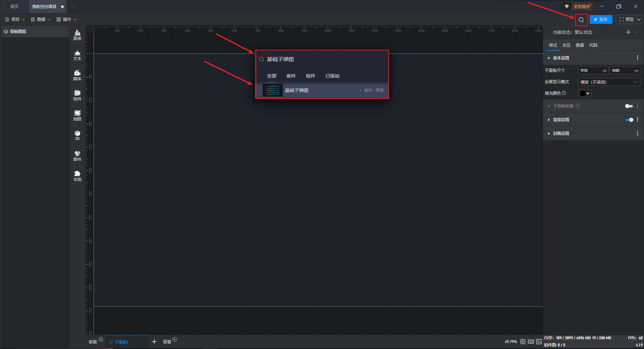The height and width of the screenshot is (349, 644).
Task: Expand the 子看板轮播 section
Action: (x=549, y=106)
